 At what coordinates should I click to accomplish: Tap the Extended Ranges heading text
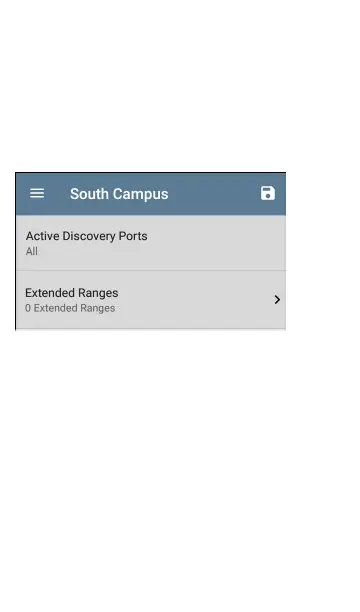coord(72,293)
